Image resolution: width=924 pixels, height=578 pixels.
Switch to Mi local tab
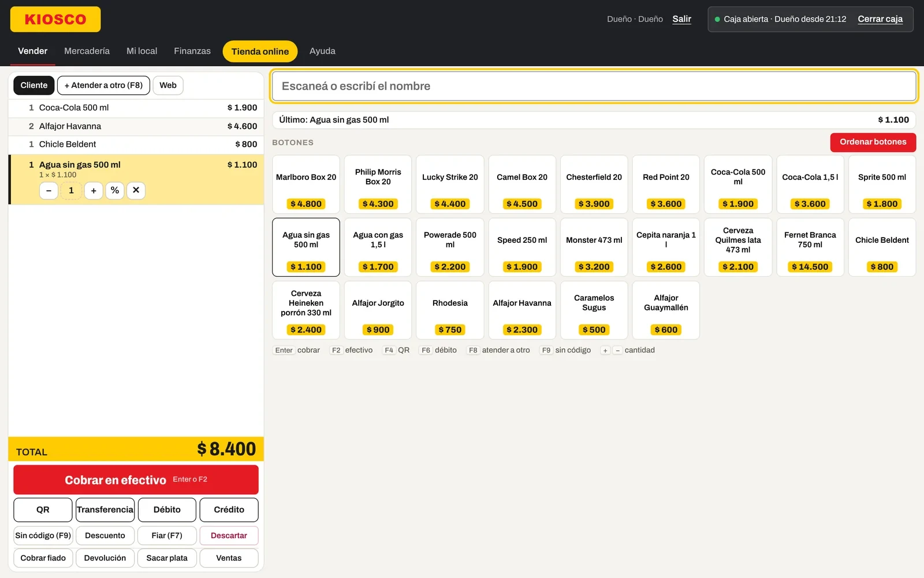point(141,51)
